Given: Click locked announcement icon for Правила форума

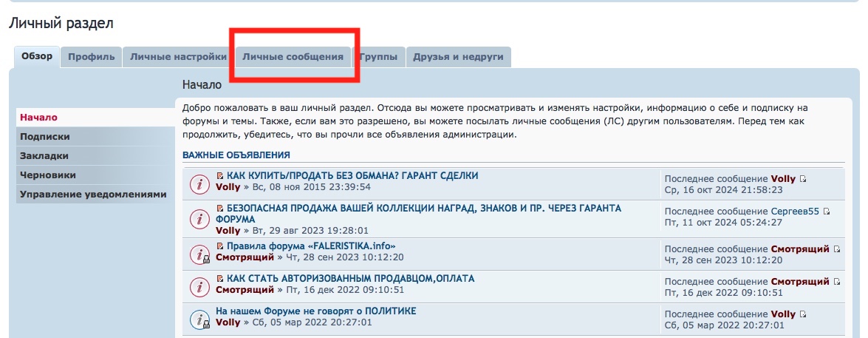Looking at the screenshot, I should click(x=199, y=255).
